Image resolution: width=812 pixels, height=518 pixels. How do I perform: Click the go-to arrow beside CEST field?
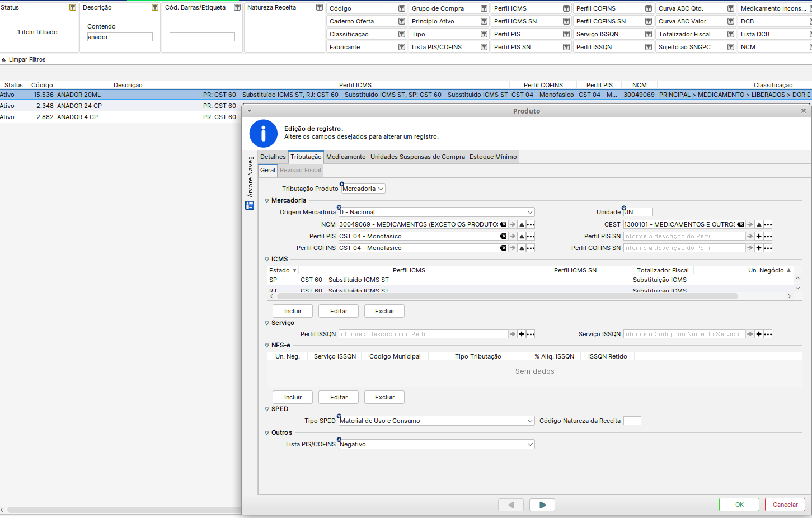point(750,224)
